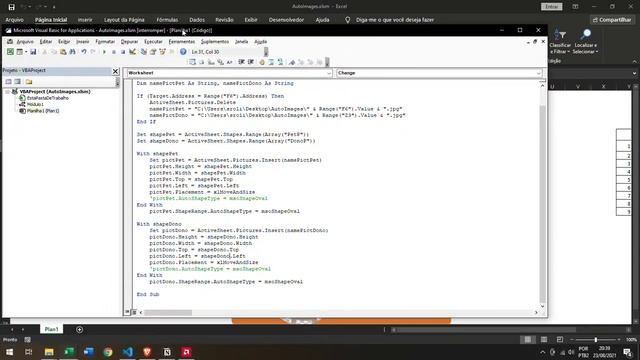Click Insert UserForm icon in VBA toolbar

[x=19, y=52]
